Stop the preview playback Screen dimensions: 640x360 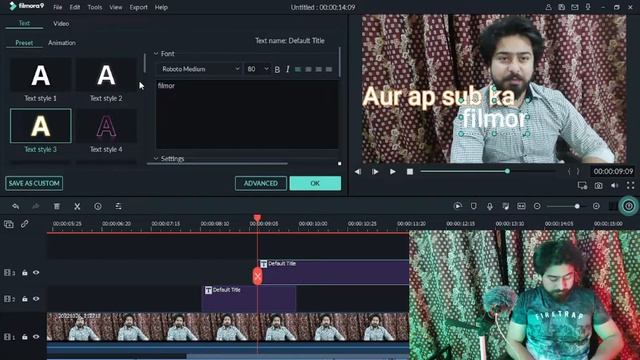410,172
